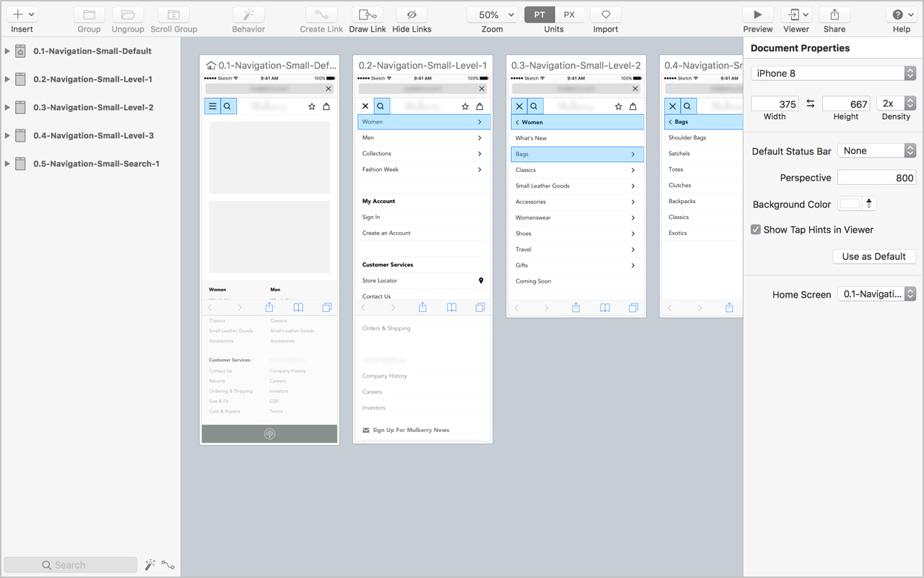This screenshot has width=924, height=578.
Task: Select Women row in 0.2 artboard
Action: tap(424, 122)
